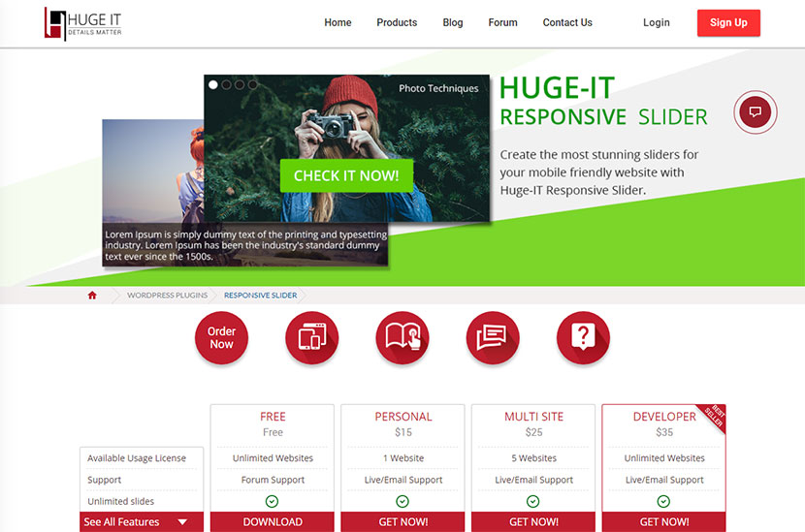
Task: Click GET NOW! under MULTI SITE plan
Action: point(533,521)
